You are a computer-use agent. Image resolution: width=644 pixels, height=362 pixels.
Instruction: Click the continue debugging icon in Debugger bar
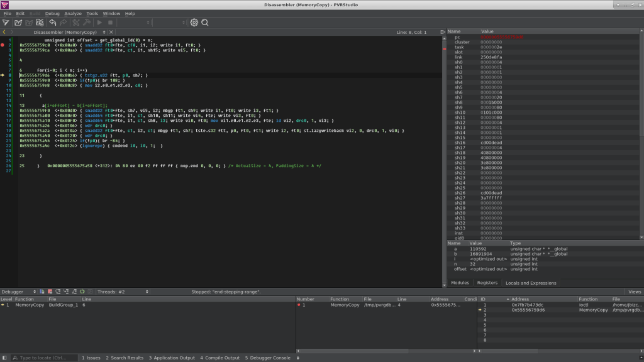[42, 292]
